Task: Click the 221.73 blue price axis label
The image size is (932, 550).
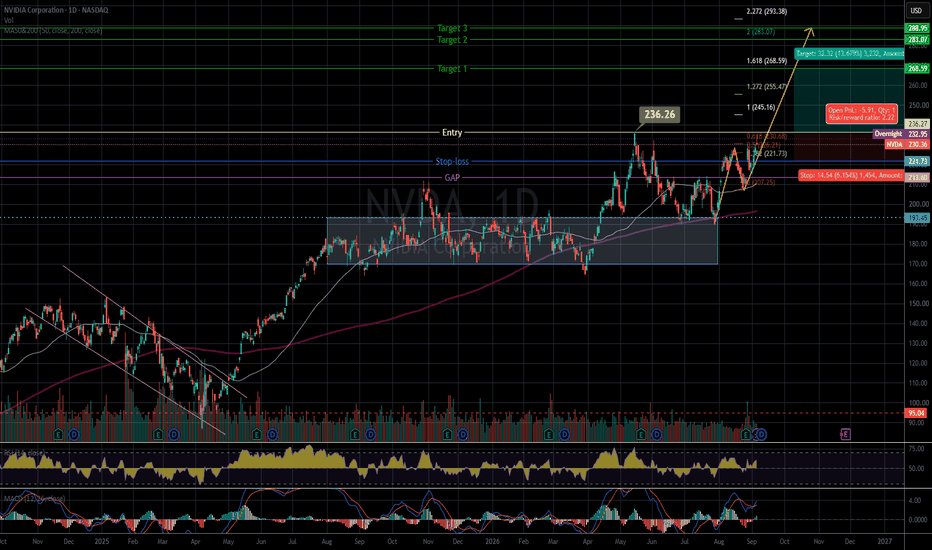Action: coord(917,162)
